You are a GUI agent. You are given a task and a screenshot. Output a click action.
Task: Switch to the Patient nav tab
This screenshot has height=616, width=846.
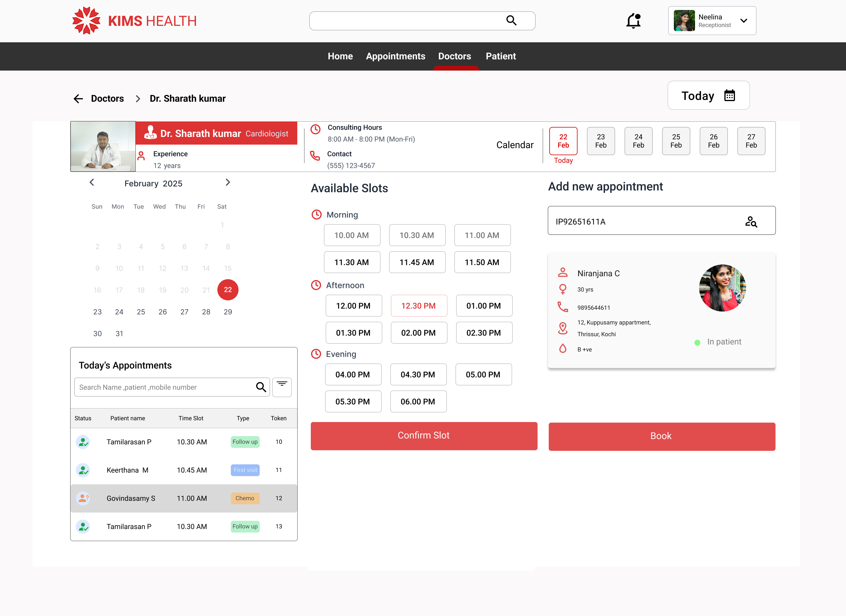pos(500,56)
